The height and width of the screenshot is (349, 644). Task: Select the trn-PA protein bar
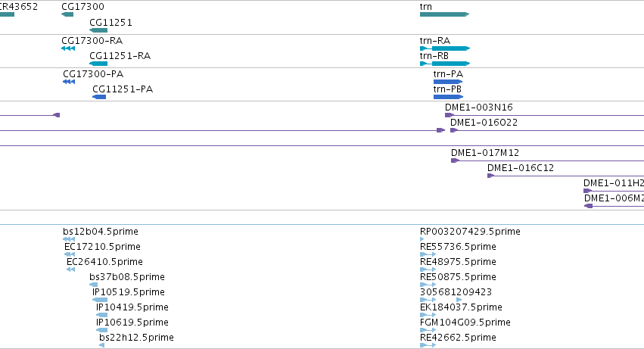click(x=448, y=82)
